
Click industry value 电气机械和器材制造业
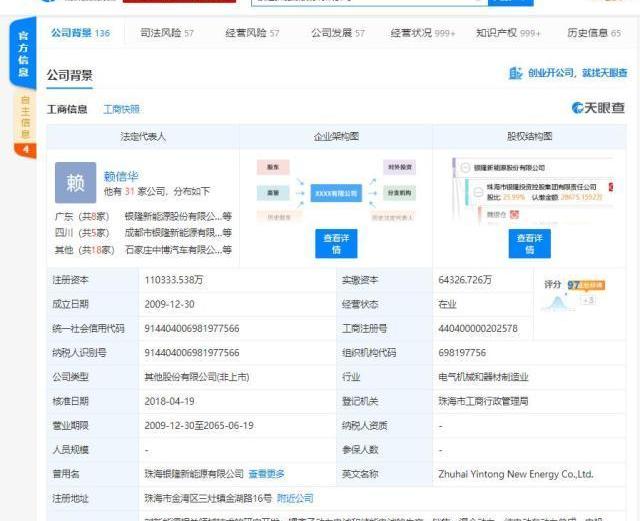tap(483, 377)
